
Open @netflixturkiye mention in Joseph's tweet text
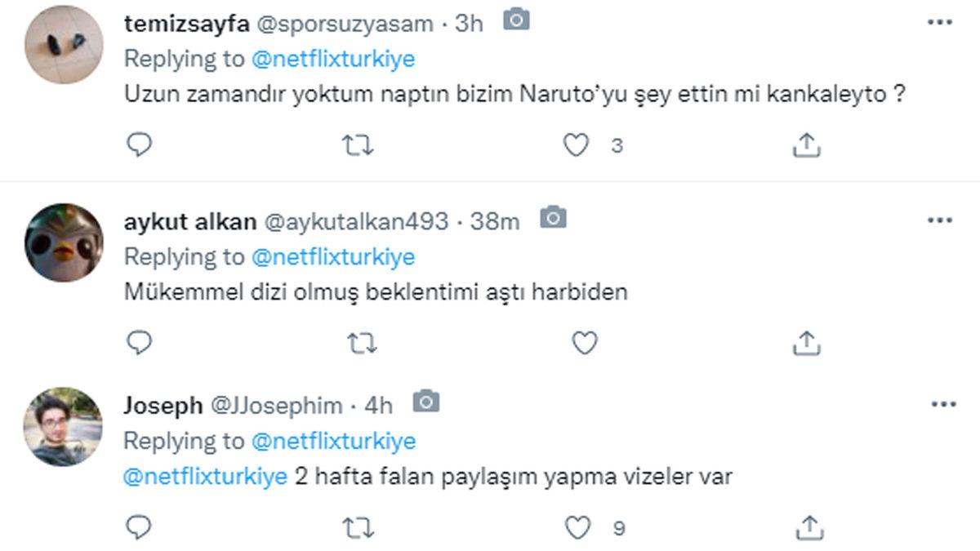pyautogui.click(x=205, y=477)
